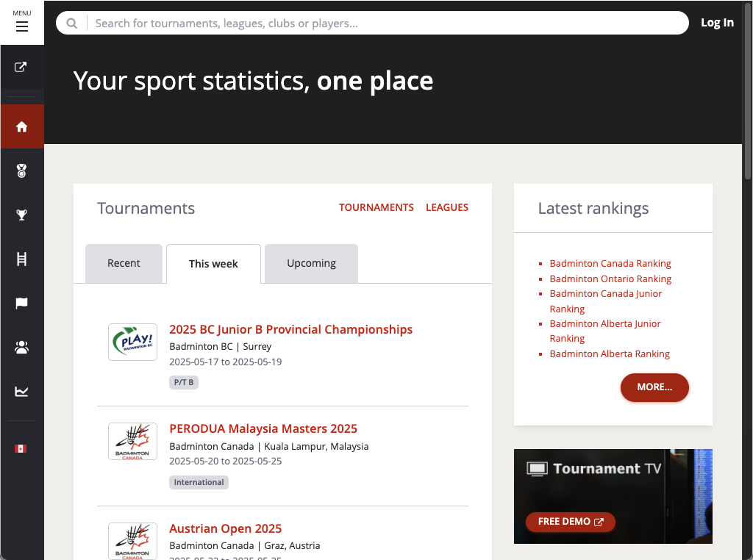
Task: Open the people group icon in sidebar
Action: click(x=21, y=347)
